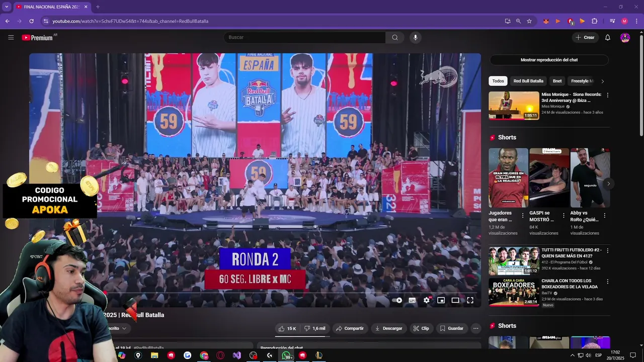
Task: Enter fullscreen on the video
Action: click(470, 300)
